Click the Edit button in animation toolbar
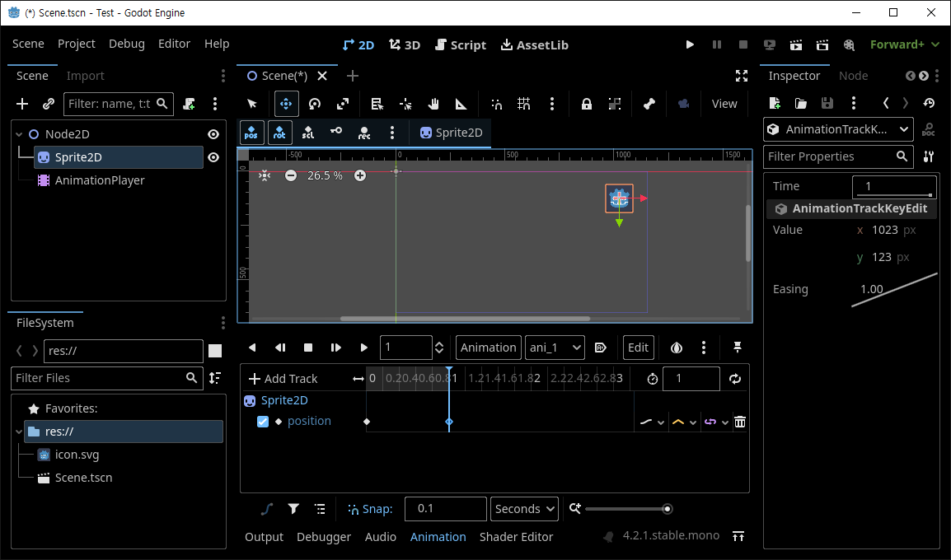Screen dimensions: 951x560 click(x=638, y=348)
